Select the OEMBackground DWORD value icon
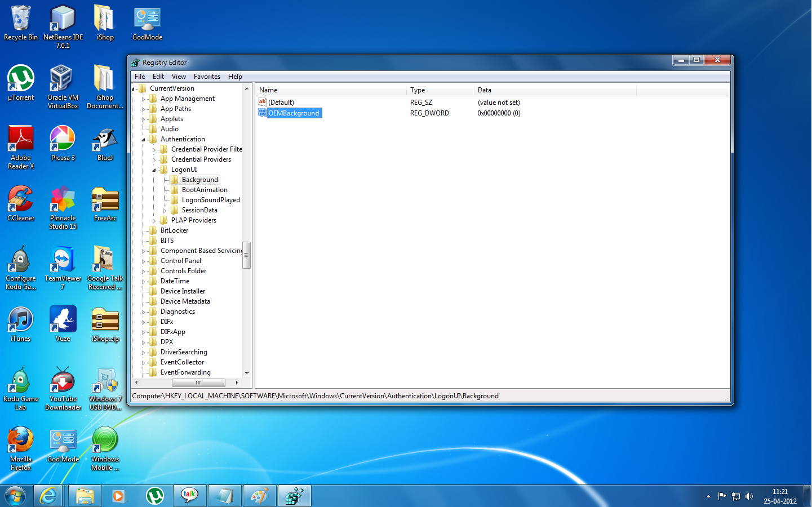 [x=263, y=113]
